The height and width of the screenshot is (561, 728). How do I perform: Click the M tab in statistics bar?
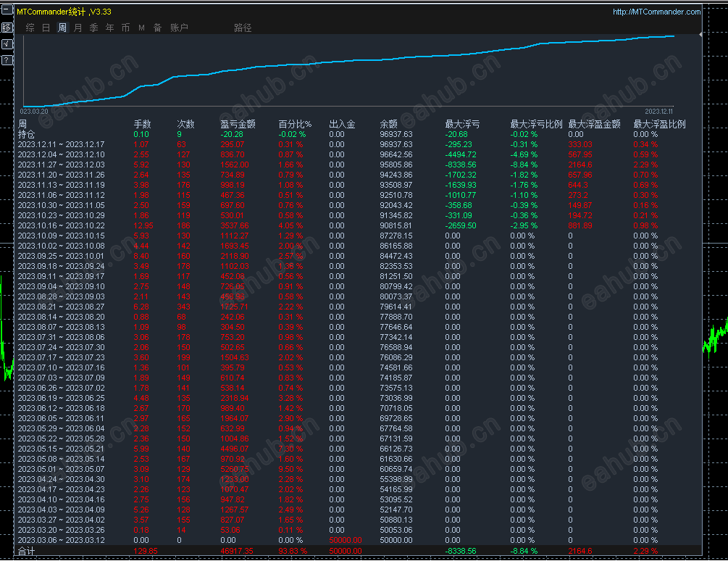[141, 28]
